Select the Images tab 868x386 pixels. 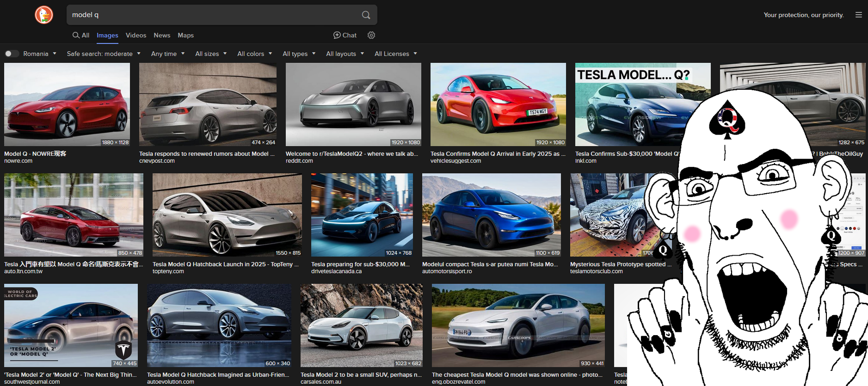pyautogui.click(x=107, y=35)
